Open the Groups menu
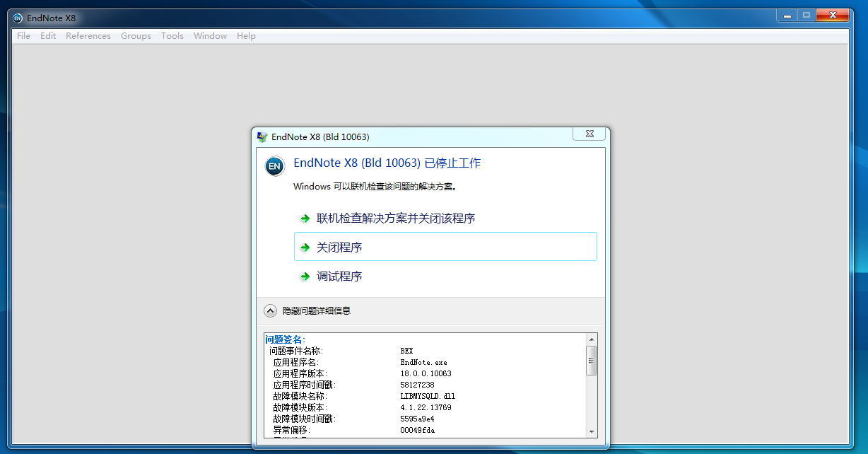Image resolution: width=868 pixels, height=454 pixels. pos(136,36)
